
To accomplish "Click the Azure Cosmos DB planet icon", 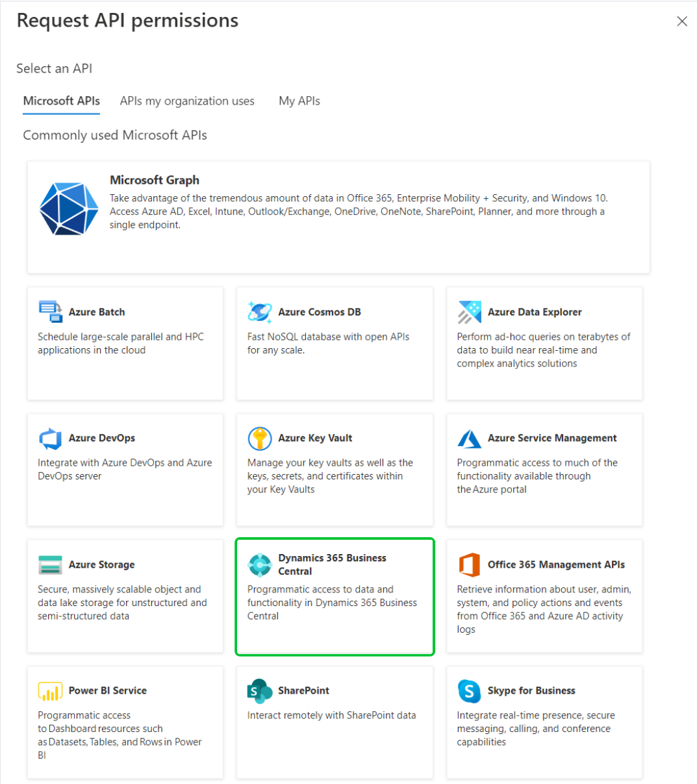I will pos(260,312).
